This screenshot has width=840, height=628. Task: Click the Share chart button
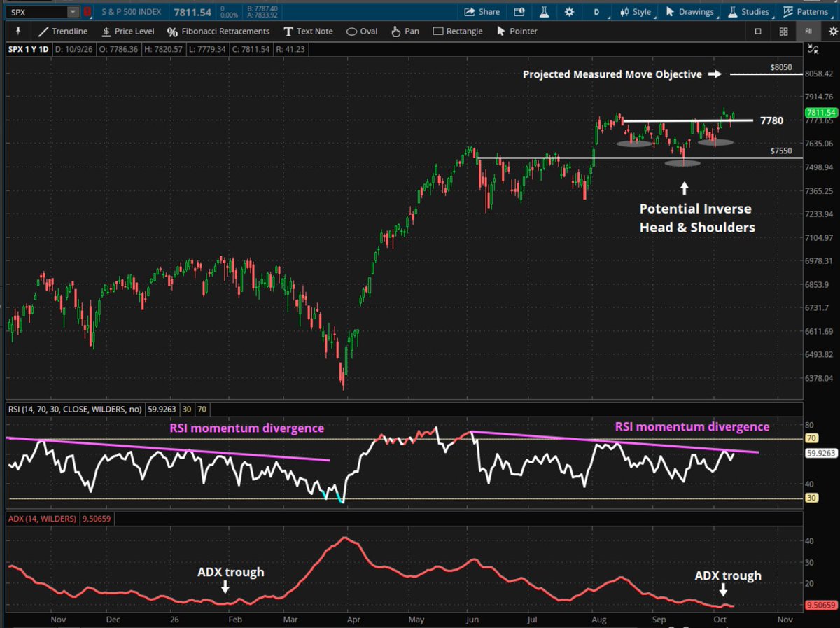click(483, 12)
